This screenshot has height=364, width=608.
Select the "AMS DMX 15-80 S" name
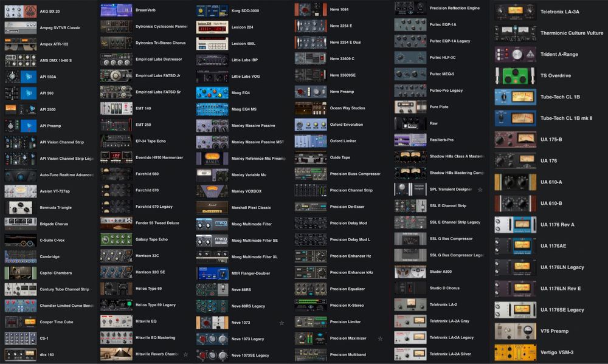point(56,61)
